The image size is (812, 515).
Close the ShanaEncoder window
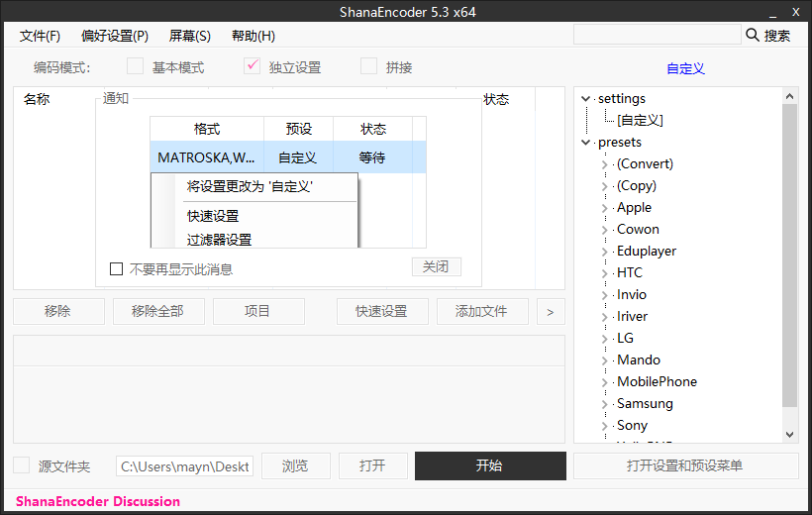[x=796, y=12]
